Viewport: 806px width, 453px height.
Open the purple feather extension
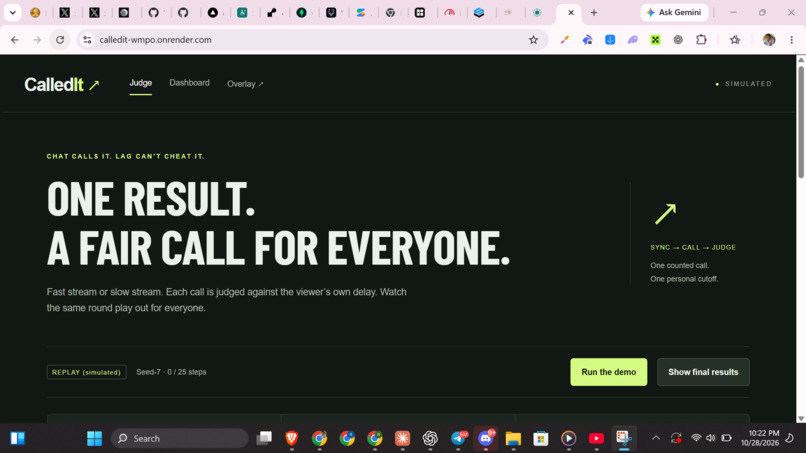pyautogui.click(x=633, y=40)
